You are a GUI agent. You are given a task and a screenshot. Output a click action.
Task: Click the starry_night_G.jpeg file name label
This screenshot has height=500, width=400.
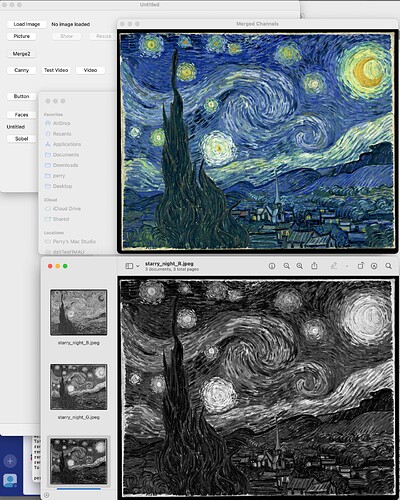[79, 417]
